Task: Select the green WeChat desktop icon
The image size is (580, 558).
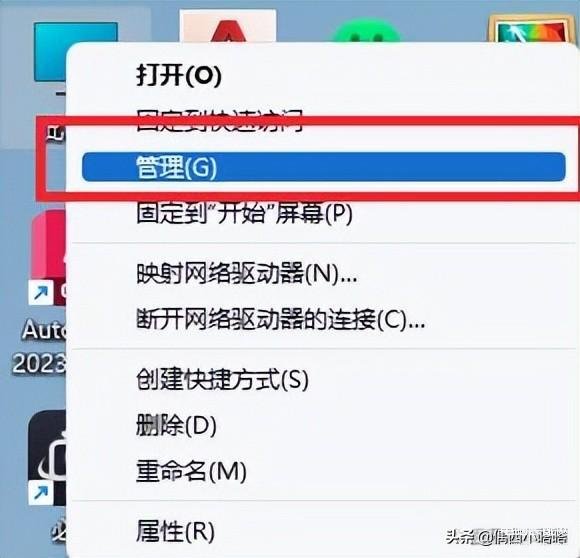Action: [365, 30]
